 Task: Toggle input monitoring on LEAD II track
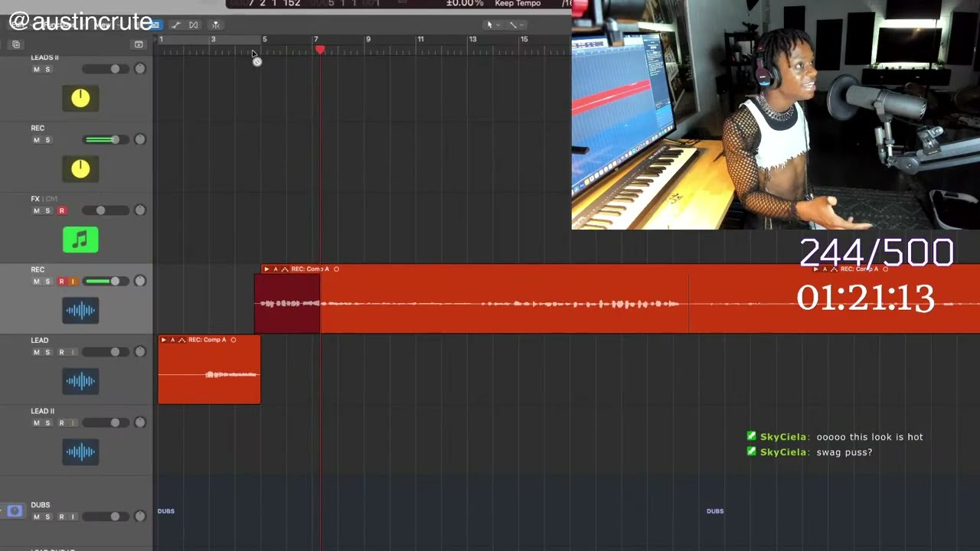coord(73,423)
